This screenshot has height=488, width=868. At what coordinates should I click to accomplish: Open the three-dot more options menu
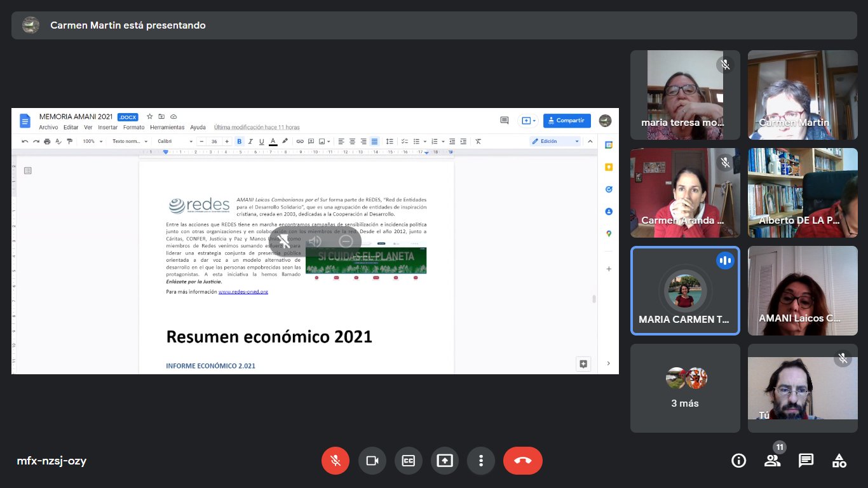tap(481, 461)
